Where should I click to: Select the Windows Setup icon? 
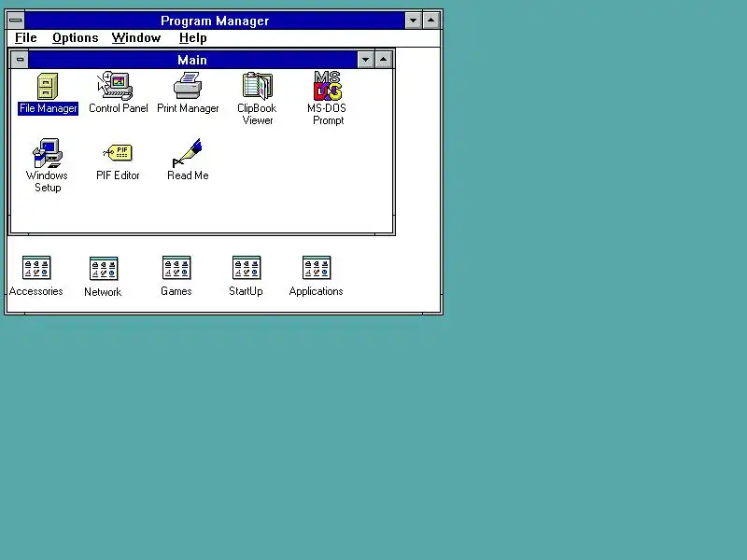(48, 153)
